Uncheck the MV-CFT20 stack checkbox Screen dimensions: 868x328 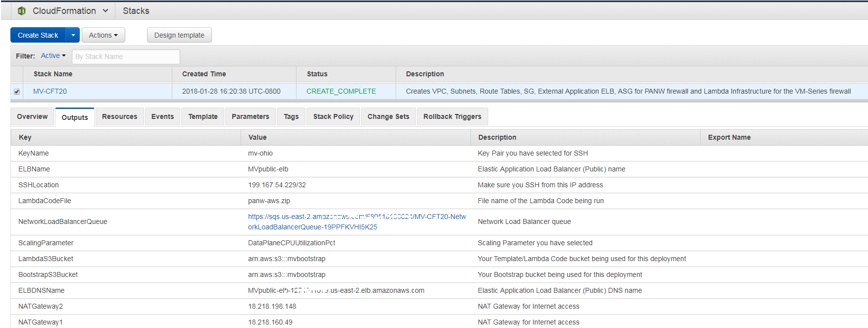point(17,92)
